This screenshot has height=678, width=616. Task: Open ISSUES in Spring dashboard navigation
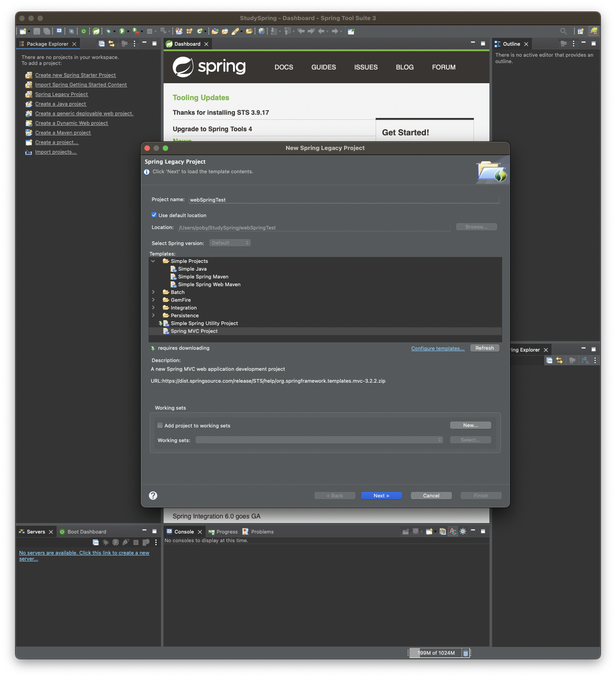366,67
